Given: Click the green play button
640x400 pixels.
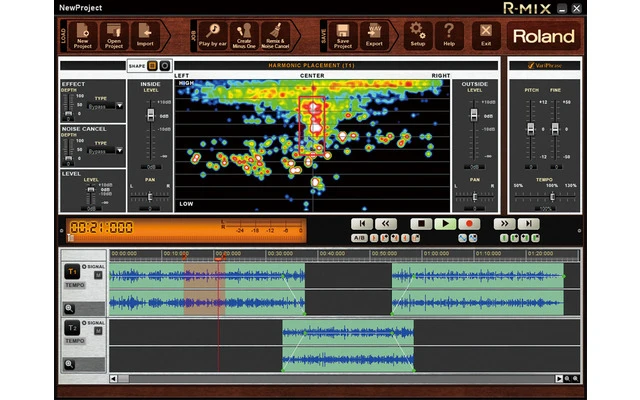Looking at the screenshot, I should click(x=445, y=224).
